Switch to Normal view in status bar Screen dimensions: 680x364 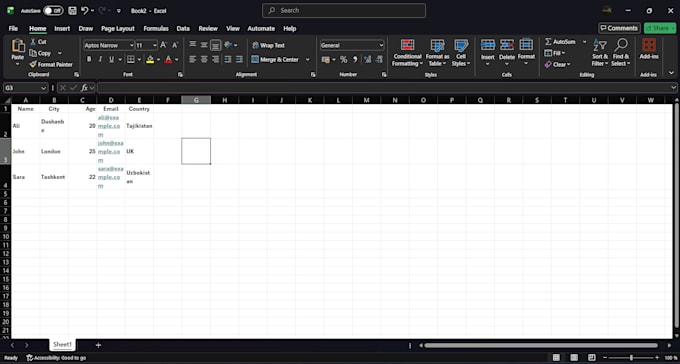tap(556, 358)
